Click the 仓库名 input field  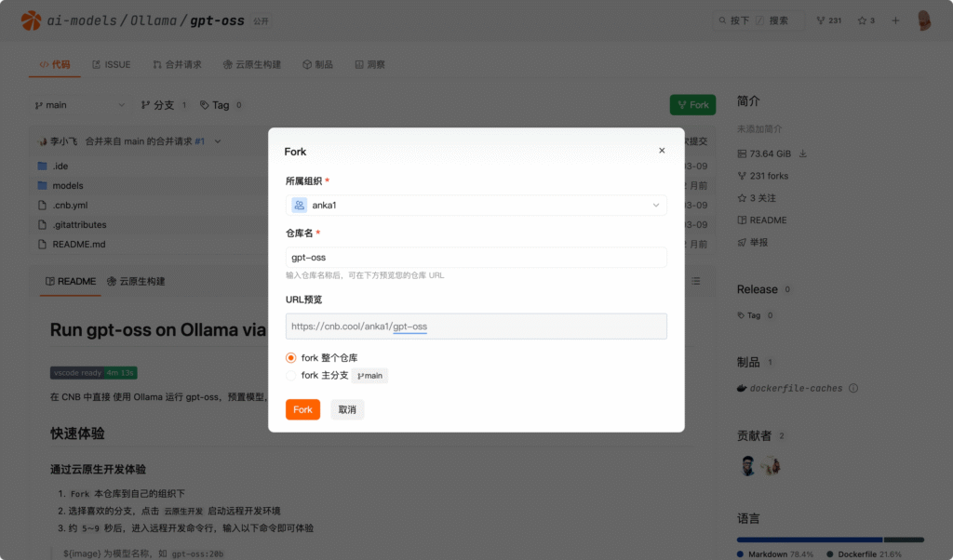pyautogui.click(x=476, y=258)
